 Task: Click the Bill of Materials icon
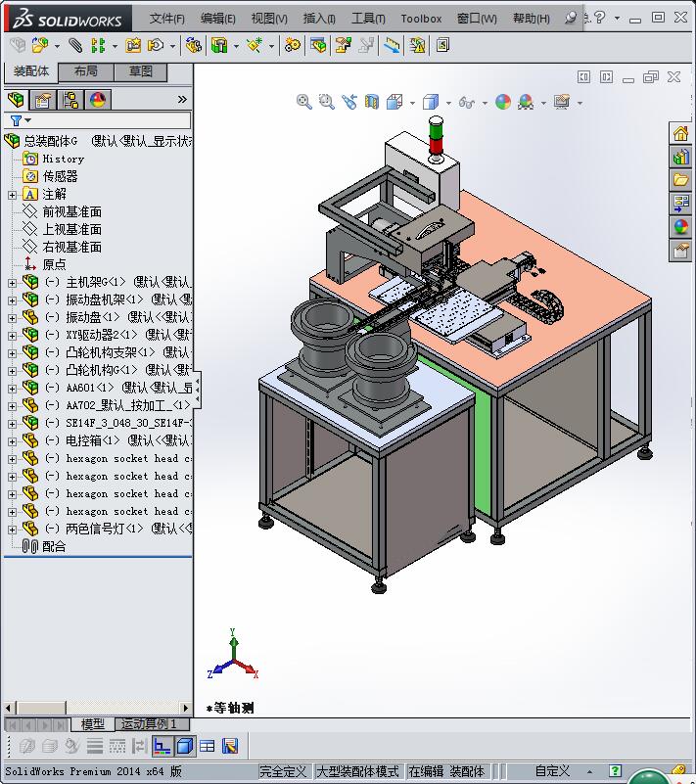[x=317, y=45]
